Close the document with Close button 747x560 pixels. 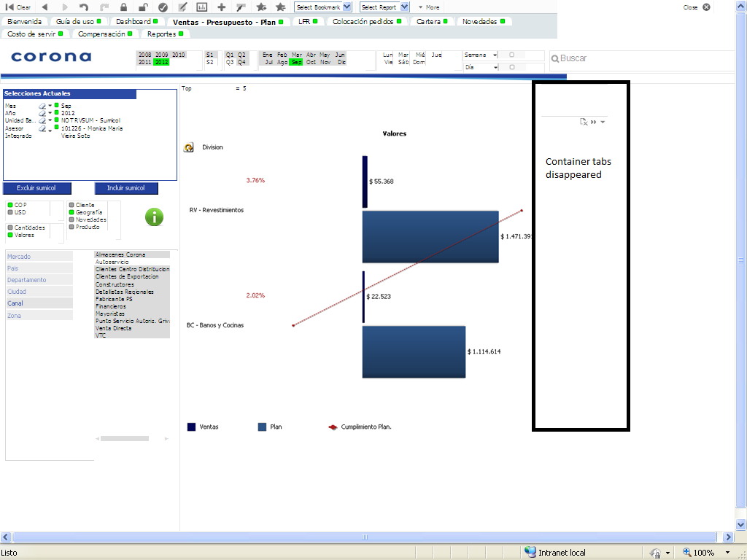pos(697,7)
